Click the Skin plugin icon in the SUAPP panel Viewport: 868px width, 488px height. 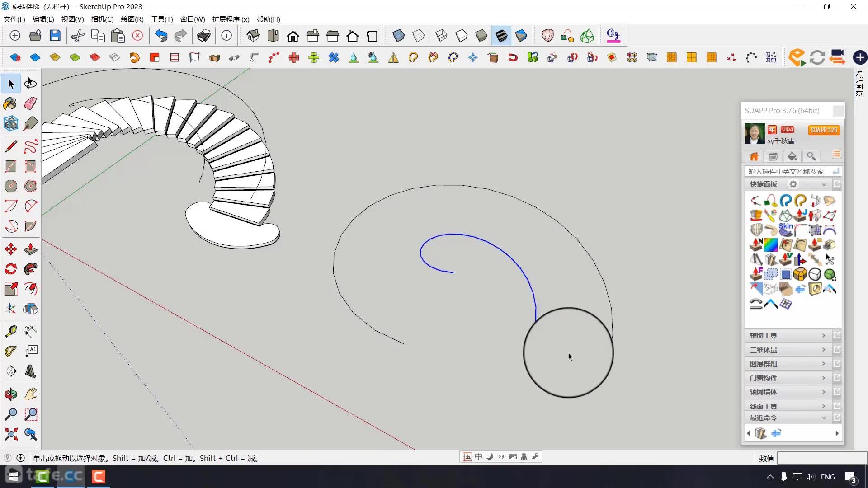(x=785, y=230)
